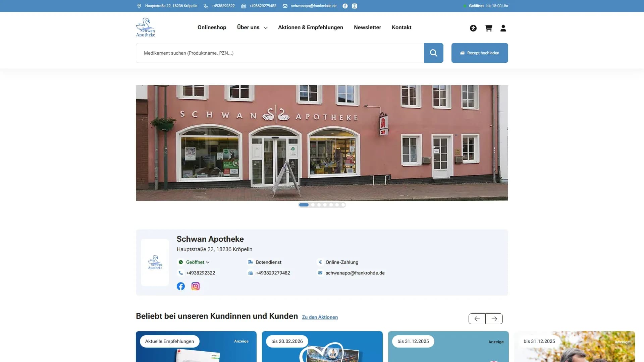The height and width of the screenshot is (362, 644).
Task: Click the Schwan Apotheke logo
Action: (146, 27)
